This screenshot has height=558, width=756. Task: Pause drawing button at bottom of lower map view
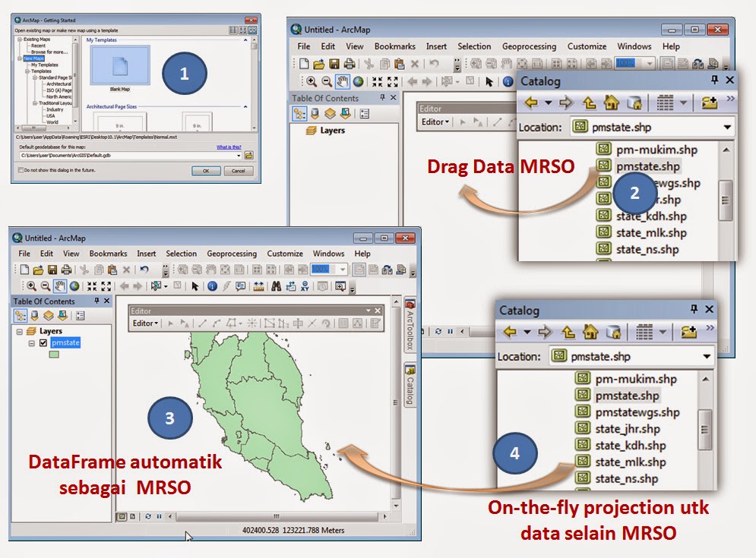tap(159, 516)
